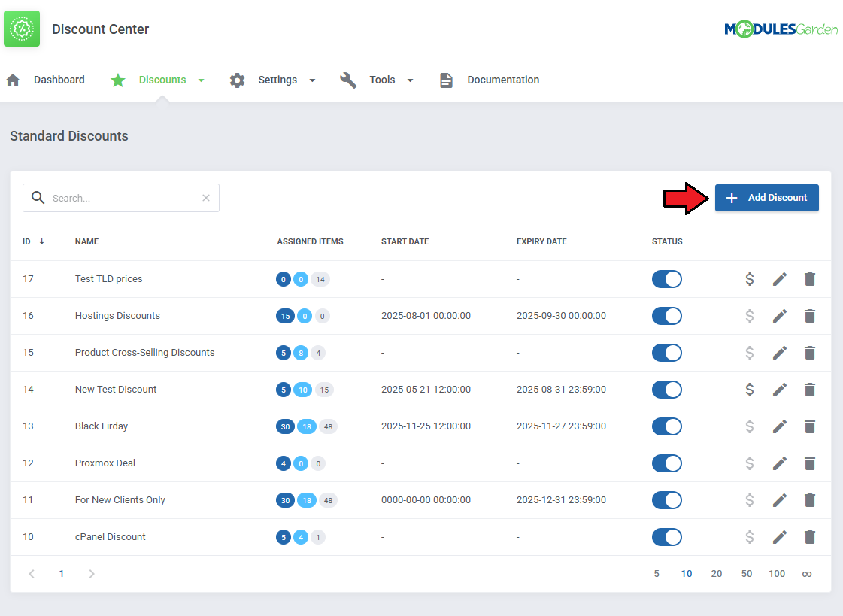Open the Documentation page
Screen dimensions: 843x616
point(502,80)
